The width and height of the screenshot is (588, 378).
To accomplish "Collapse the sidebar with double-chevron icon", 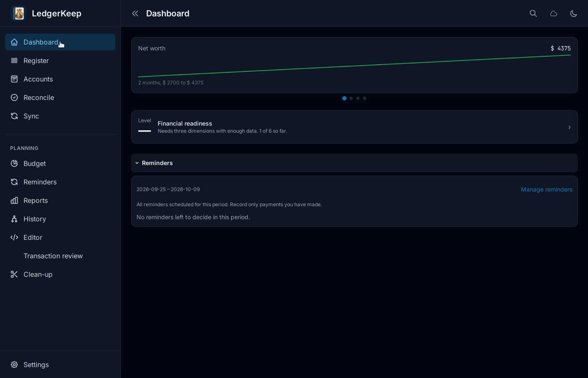I will (x=135, y=13).
